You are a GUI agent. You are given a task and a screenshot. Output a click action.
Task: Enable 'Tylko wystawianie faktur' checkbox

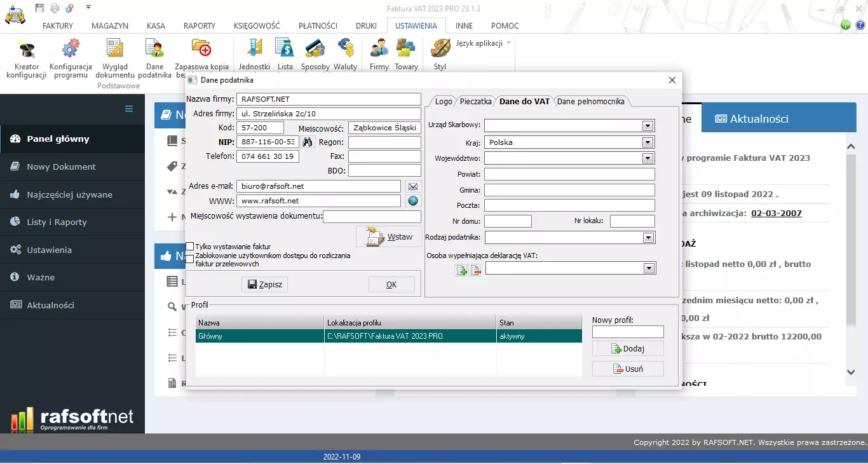click(x=190, y=247)
